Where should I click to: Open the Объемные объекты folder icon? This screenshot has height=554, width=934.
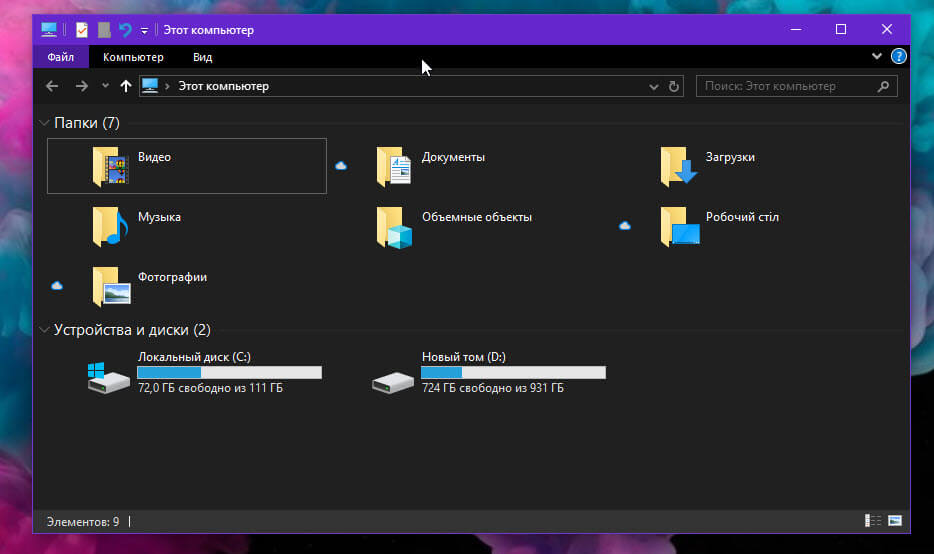pyautogui.click(x=394, y=227)
